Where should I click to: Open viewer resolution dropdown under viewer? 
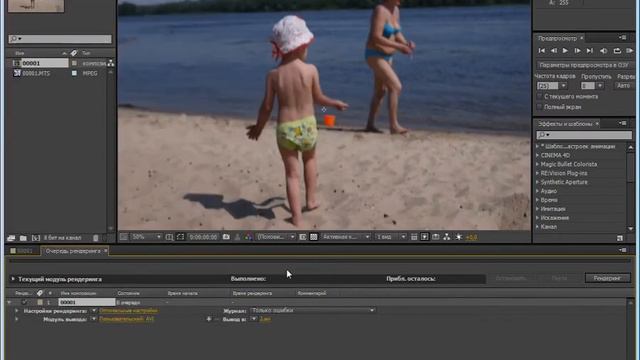pos(276,237)
